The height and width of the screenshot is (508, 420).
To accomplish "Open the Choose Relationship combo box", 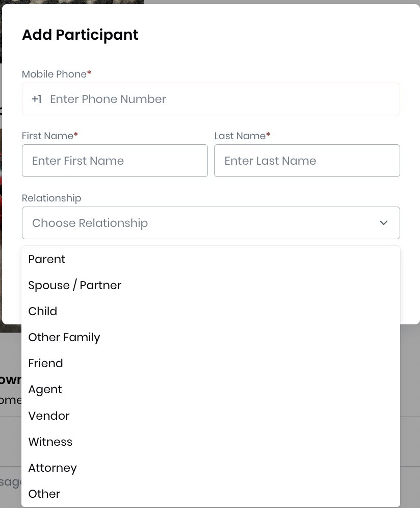I will [x=204, y=223].
